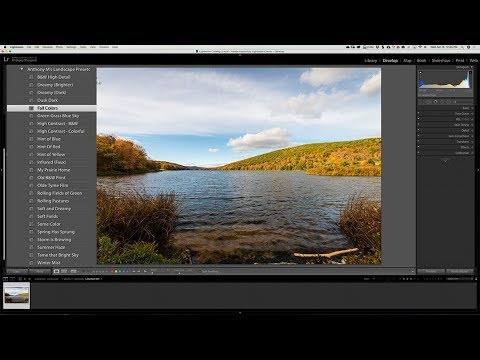Viewport: 480px width, 360px height.
Task: Expand the Effects panel
Action: click(x=472, y=147)
